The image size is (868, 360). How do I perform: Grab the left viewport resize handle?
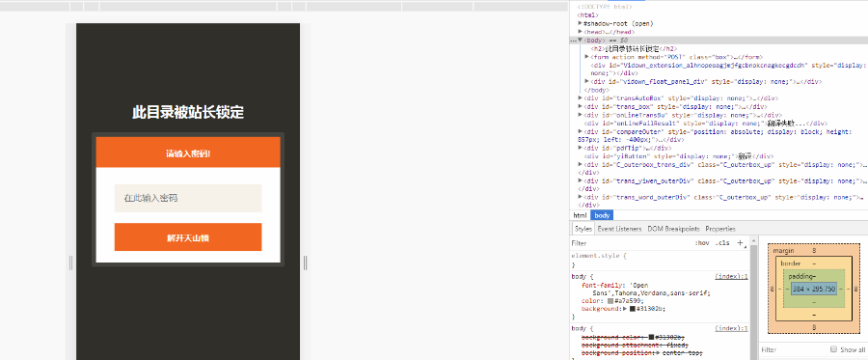coord(70,263)
